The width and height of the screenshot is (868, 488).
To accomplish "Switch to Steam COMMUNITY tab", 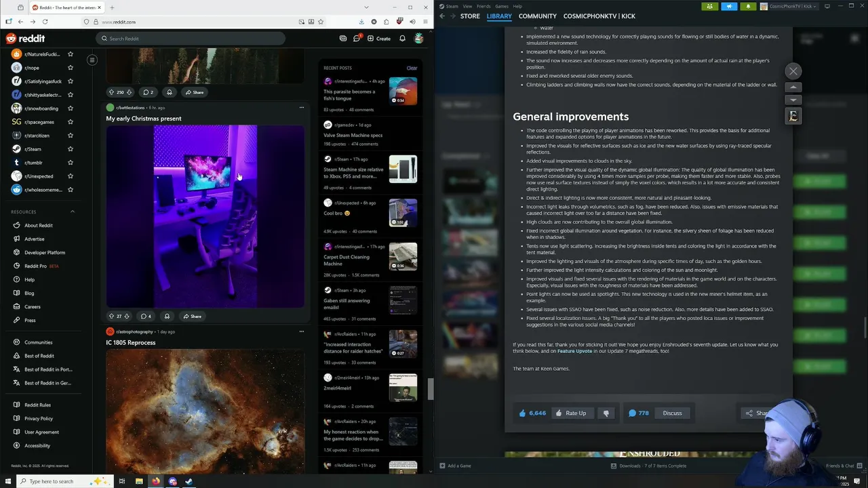I will pyautogui.click(x=538, y=16).
